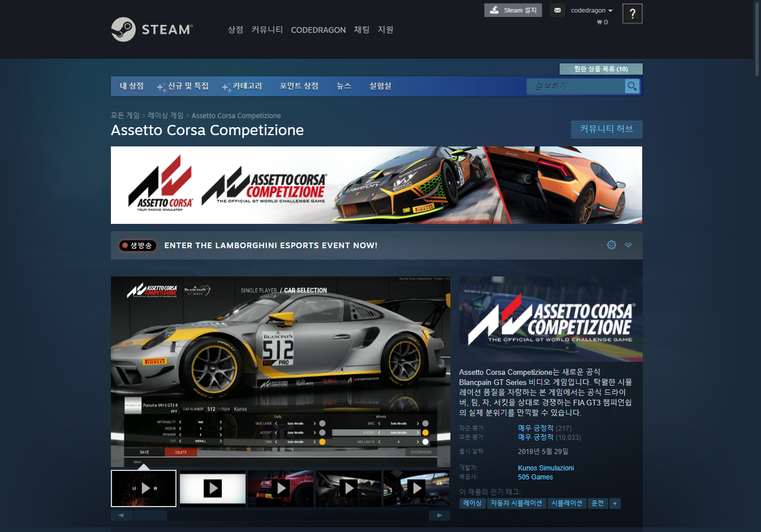
Task: Open the 커뮤니티 허브 button
Action: tap(607, 129)
